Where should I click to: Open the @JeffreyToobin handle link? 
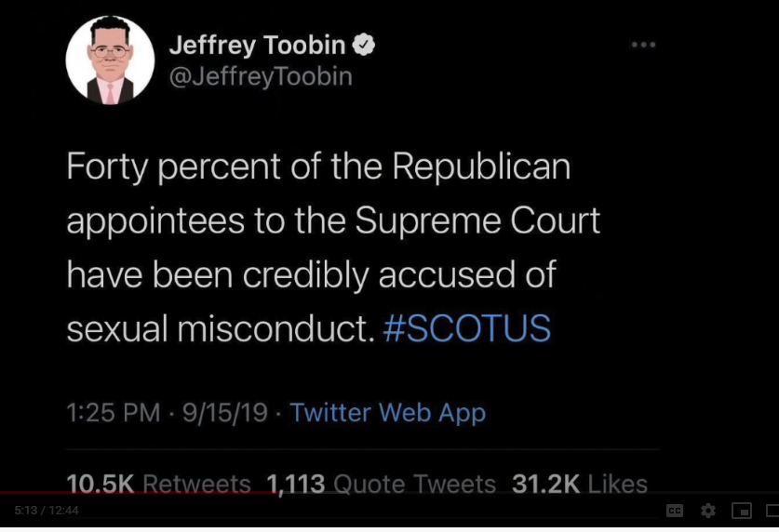coord(261,76)
